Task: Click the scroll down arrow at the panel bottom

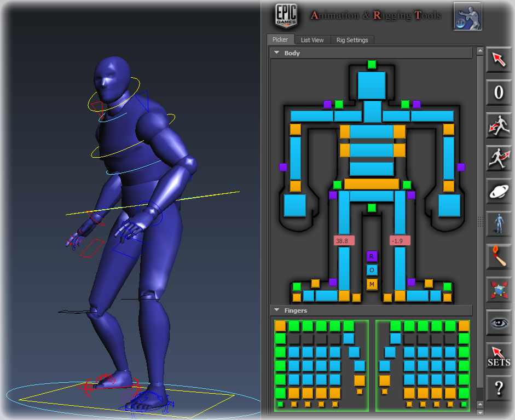Action: tap(480, 412)
